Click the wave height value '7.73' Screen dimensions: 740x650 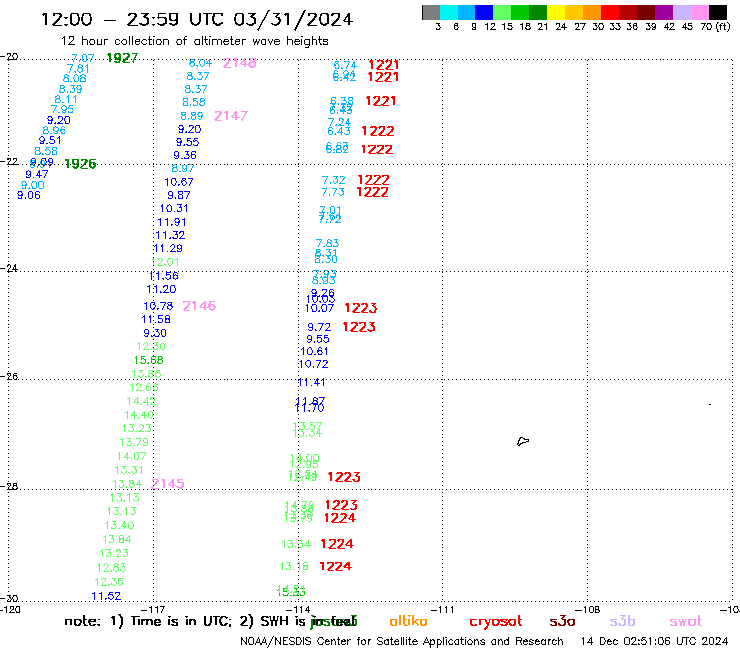pyautogui.click(x=333, y=192)
